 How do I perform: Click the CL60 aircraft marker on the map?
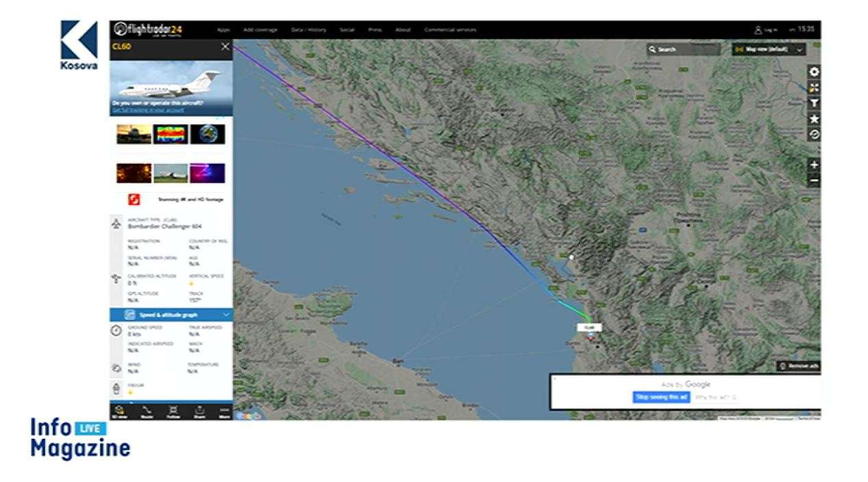pyautogui.click(x=589, y=336)
